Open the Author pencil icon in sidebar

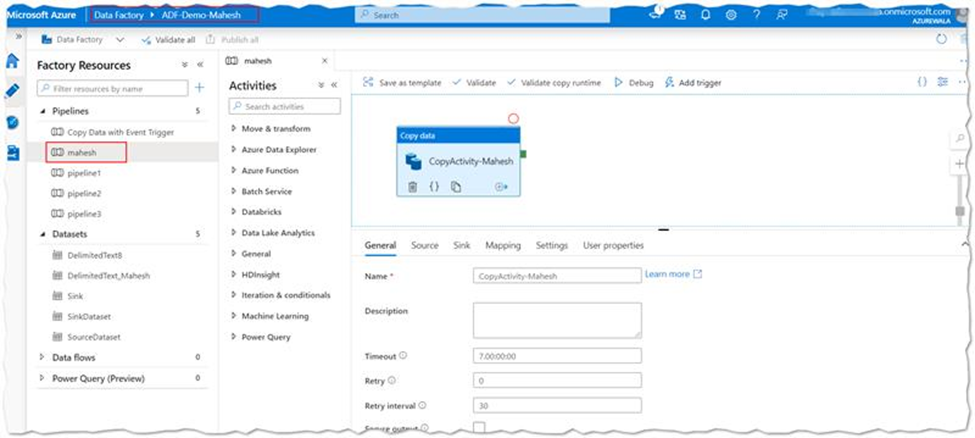(x=12, y=91)
